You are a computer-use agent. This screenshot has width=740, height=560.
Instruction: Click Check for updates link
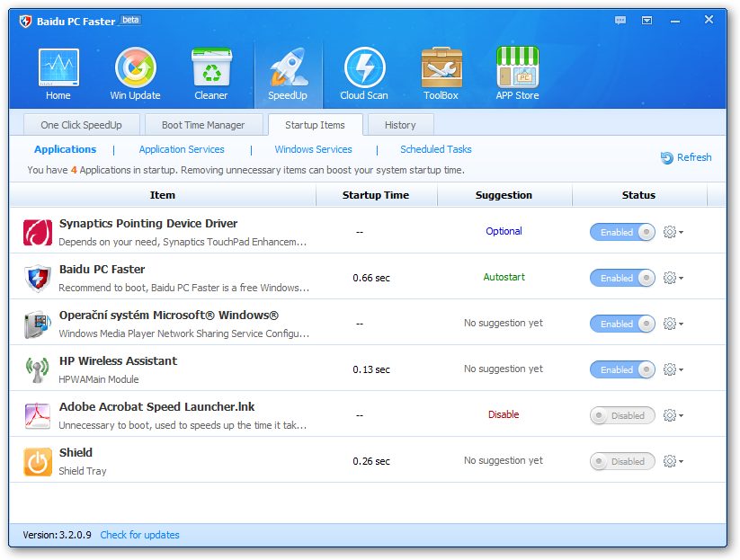(x=139, y=535)
